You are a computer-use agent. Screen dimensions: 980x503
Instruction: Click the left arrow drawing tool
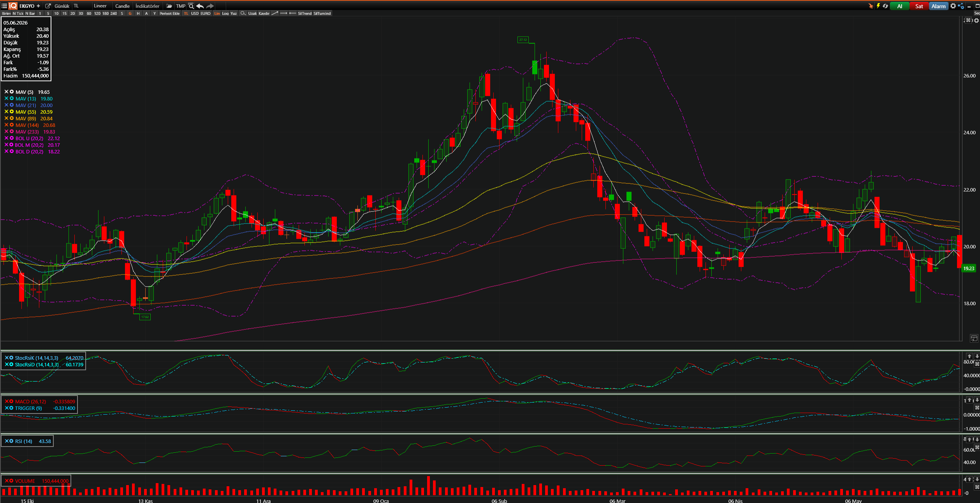(x=293, y=13)
